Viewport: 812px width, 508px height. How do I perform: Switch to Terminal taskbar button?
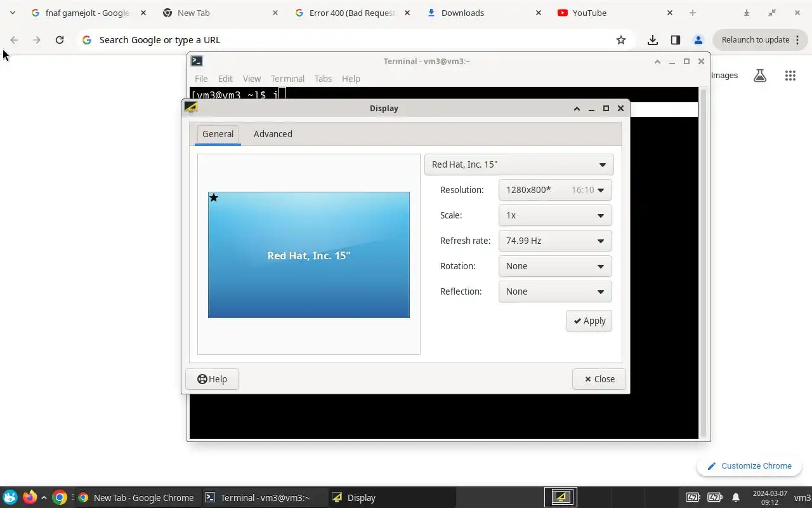tap(266, 498)
